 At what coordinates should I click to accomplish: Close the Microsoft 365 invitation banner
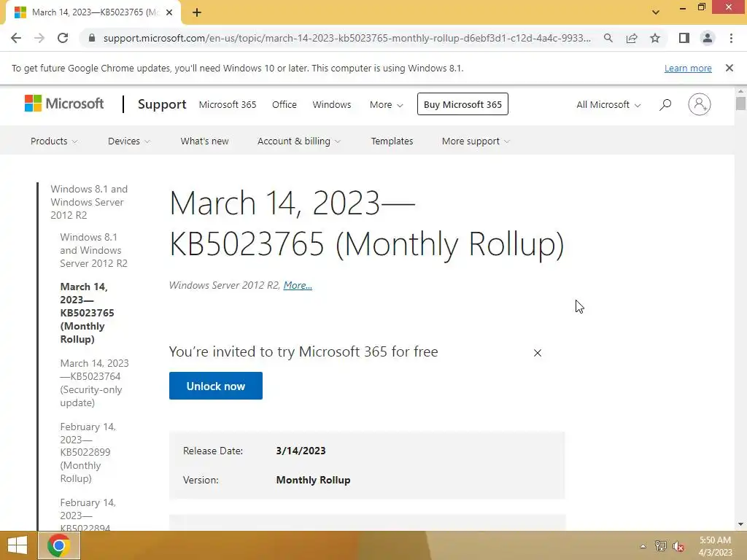click(538, 353)
